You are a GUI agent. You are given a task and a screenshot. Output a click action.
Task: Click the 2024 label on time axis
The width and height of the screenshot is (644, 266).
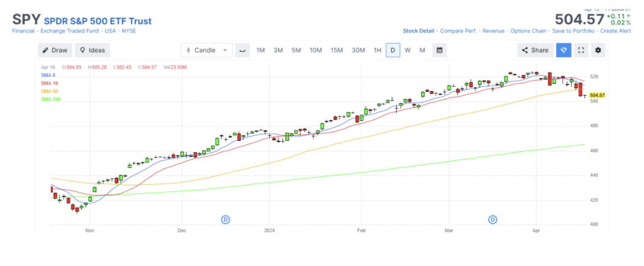pyautogui.click(x=270, y=231)
